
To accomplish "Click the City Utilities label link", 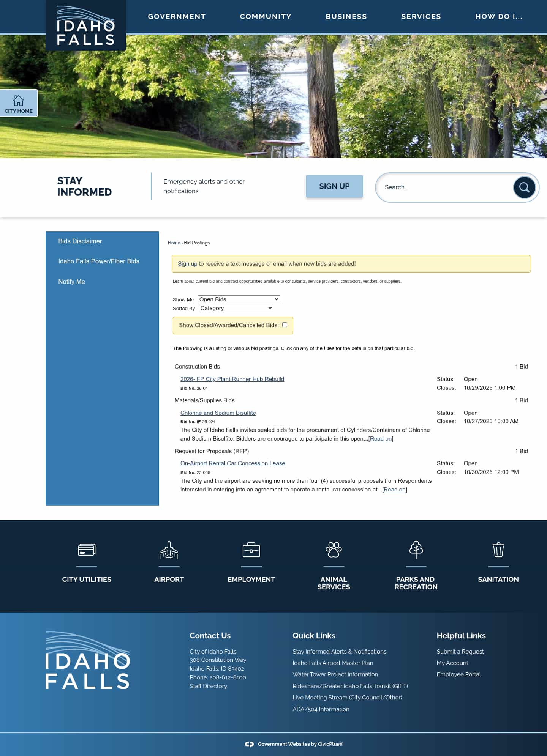I will pyautogui.click(x=87, y=580).
